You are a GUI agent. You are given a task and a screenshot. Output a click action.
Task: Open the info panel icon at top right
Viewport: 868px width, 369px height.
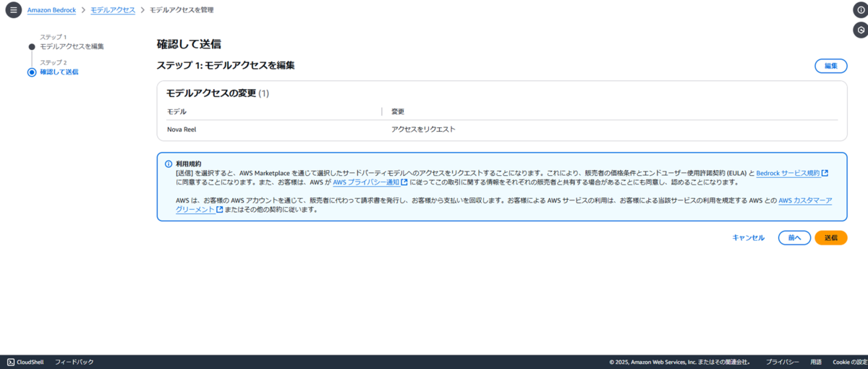pos(860,10)
